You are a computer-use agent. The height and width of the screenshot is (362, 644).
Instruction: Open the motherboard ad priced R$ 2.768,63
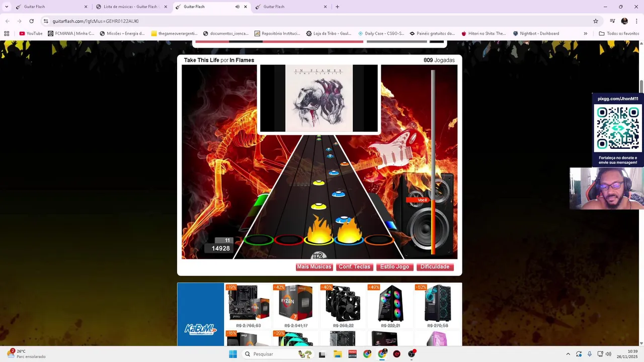pos(248,306)
